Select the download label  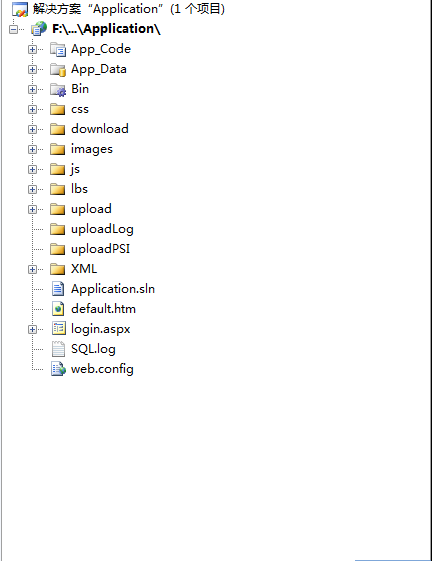(x=100, y=129)
